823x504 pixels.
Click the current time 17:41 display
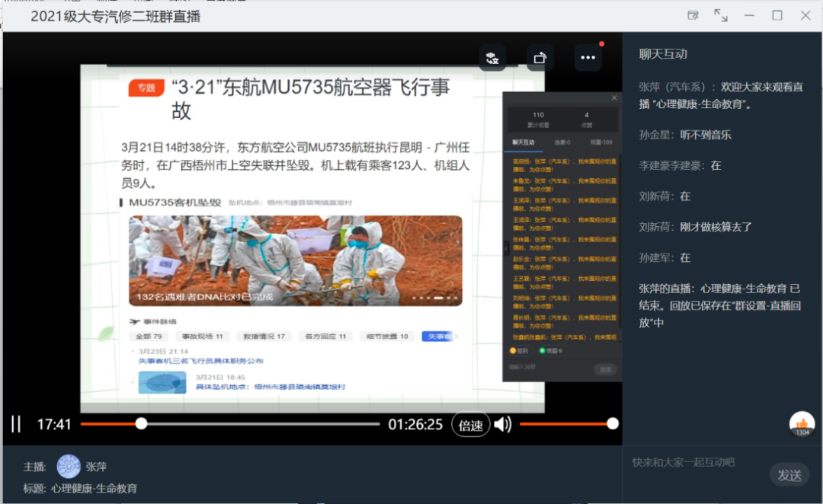[54, 424]
